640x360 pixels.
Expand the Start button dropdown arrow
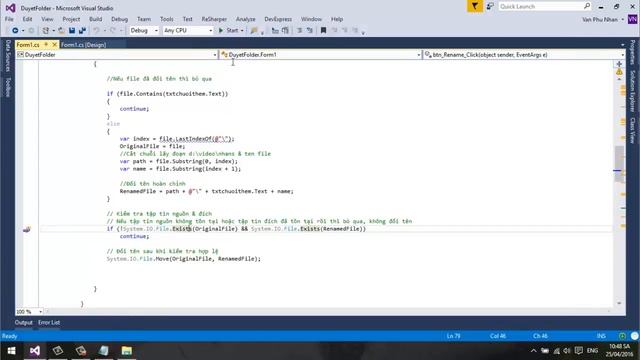[x=242, y=31]
